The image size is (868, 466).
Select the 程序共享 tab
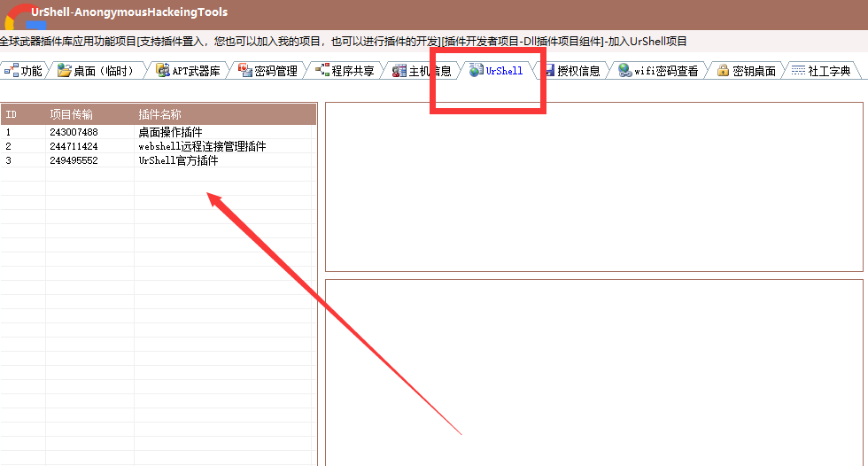(x=345, y=71)
